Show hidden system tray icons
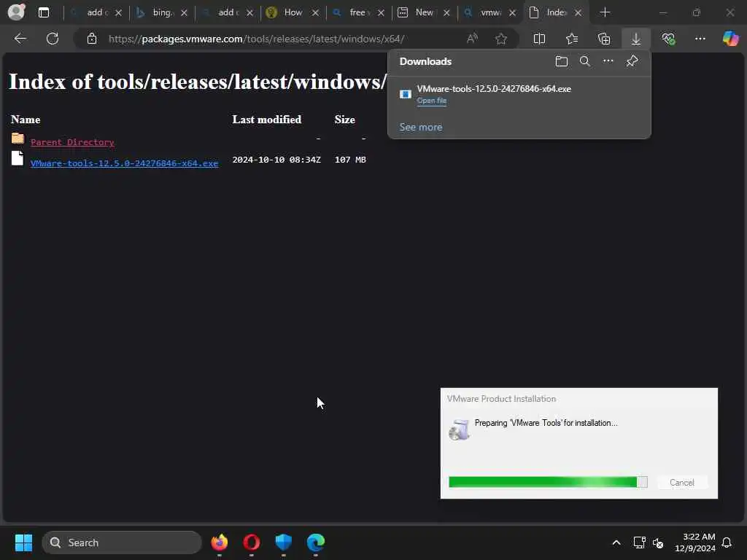Image resolution: width=747 pixels, height=560 pixels. click(x=616, y=542)
